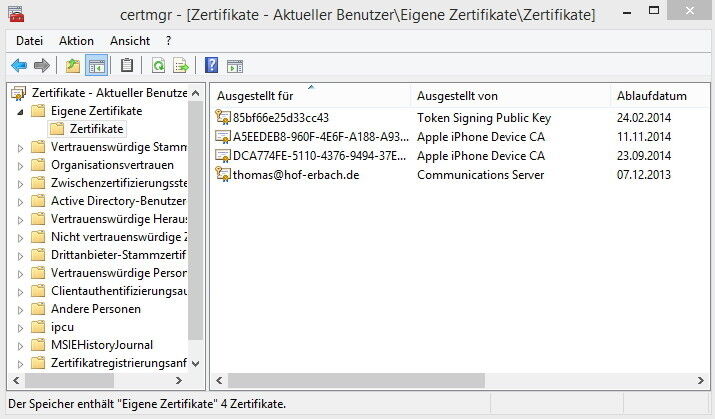Click the tree pane vertical scrollbar up arrow
This screenshot has width=715, height=419.
(x=196, y=93)
